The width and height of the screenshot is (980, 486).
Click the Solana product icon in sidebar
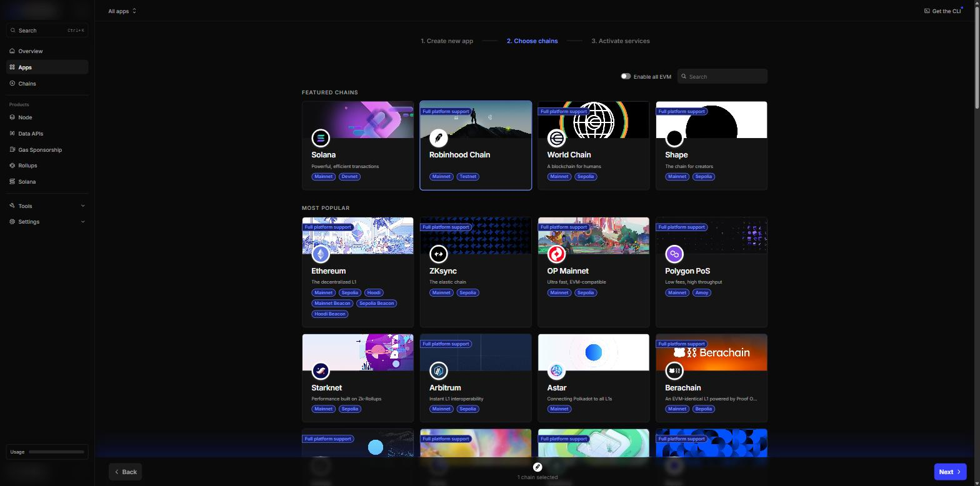tap(12, 182)
